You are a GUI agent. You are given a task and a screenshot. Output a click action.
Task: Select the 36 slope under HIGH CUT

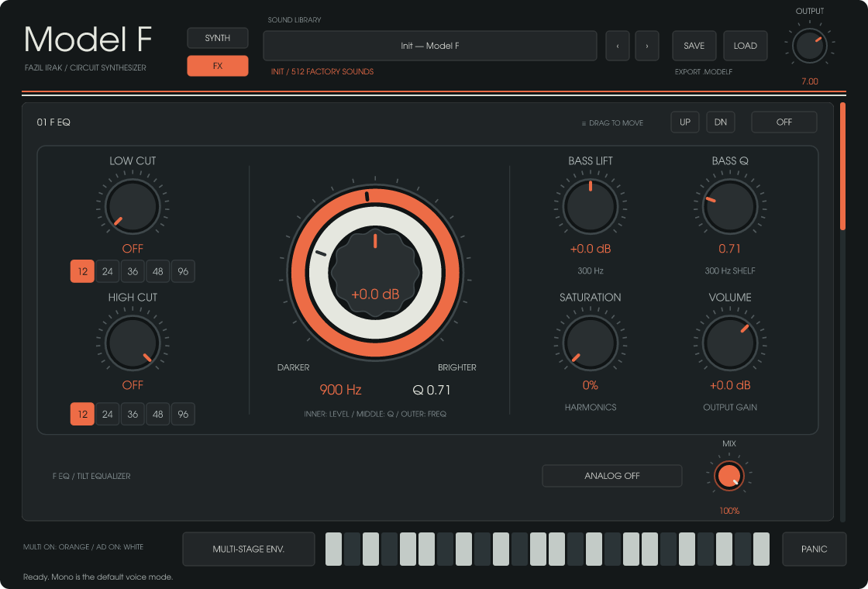point(133,414)
